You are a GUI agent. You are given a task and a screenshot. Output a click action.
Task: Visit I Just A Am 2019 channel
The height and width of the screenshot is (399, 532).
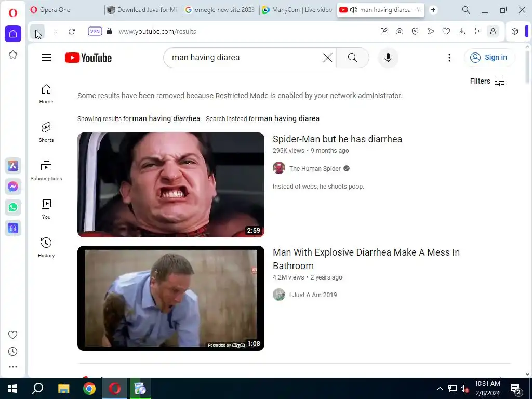tap(313, 295)
